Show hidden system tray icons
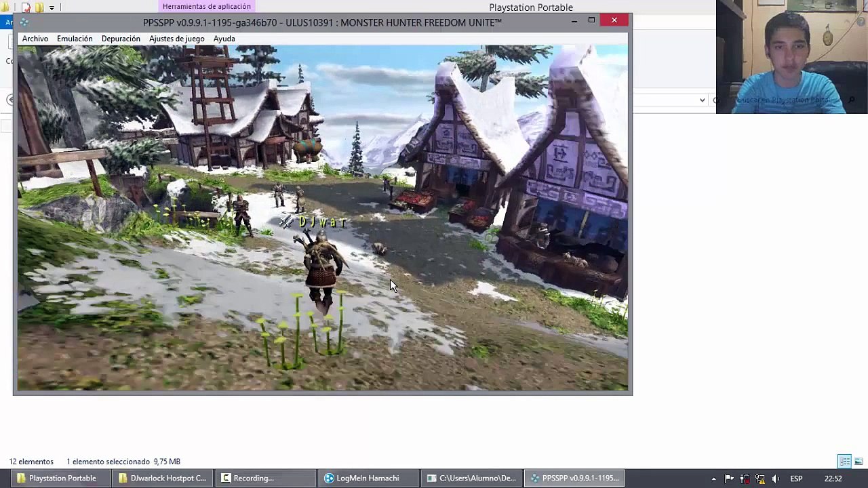Image resolution: width=868 pixels, height=488 pixels. pos(713,479)
